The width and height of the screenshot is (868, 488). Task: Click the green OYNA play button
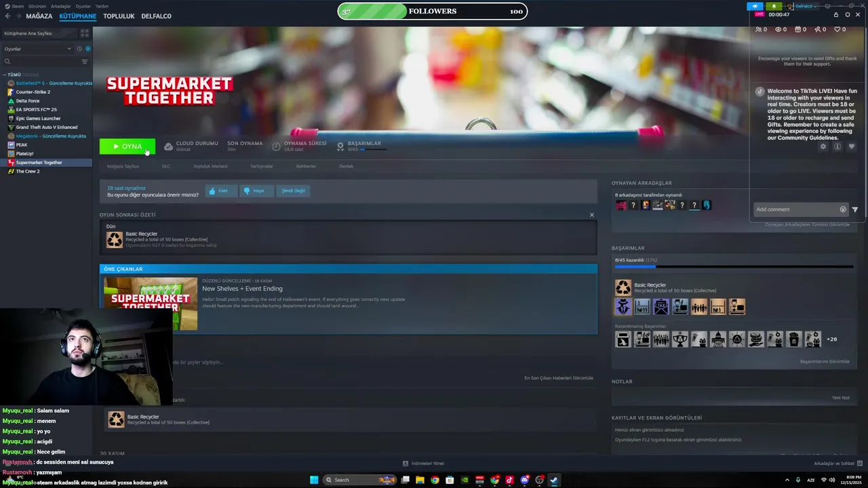tap(127, 146)
